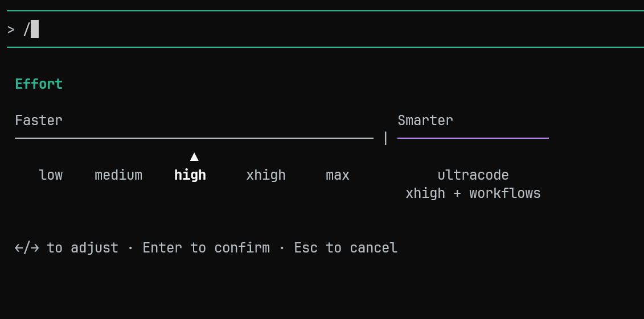Click the Effort heading
Screen dimensions: 644x319
pos(39,84)
